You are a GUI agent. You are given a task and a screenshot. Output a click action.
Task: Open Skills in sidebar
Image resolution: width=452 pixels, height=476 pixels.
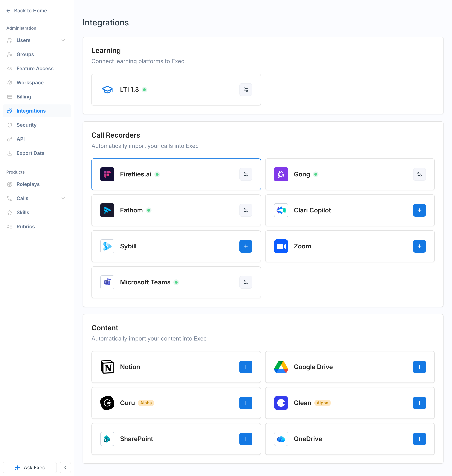coord(37,213)
